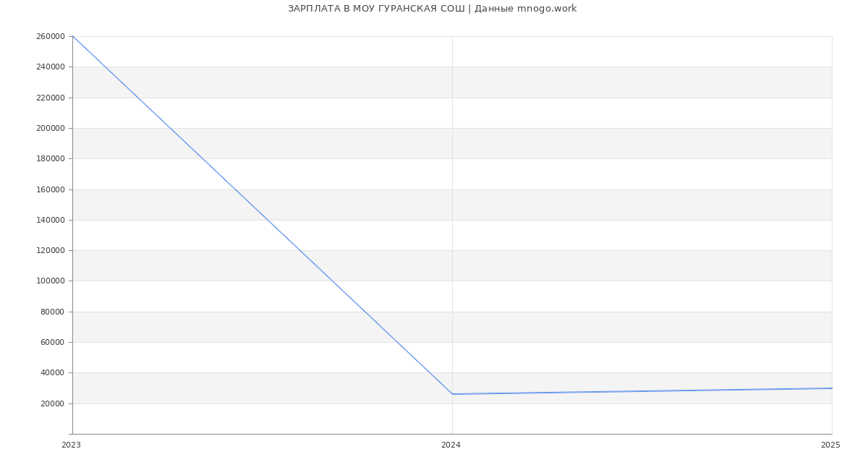Click the line's 2025 end point
The width and height of the screenshot is (868, 470).
point(831,388)
